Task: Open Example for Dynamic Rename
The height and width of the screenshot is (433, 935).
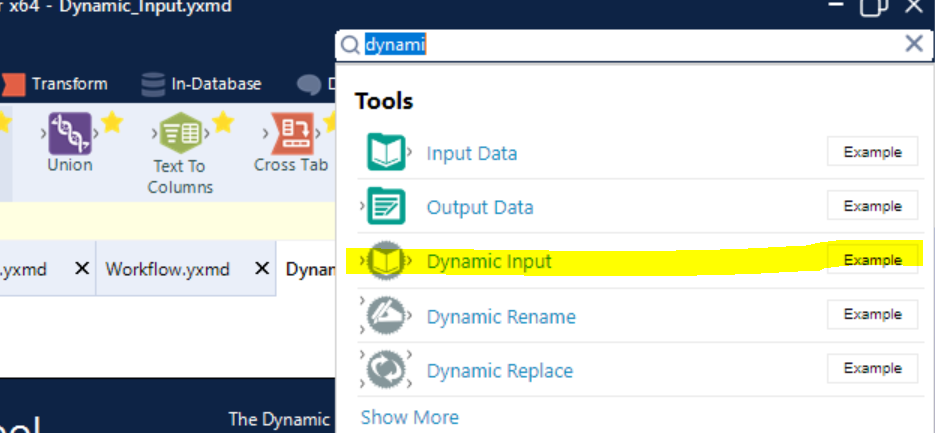Action: 872,314
